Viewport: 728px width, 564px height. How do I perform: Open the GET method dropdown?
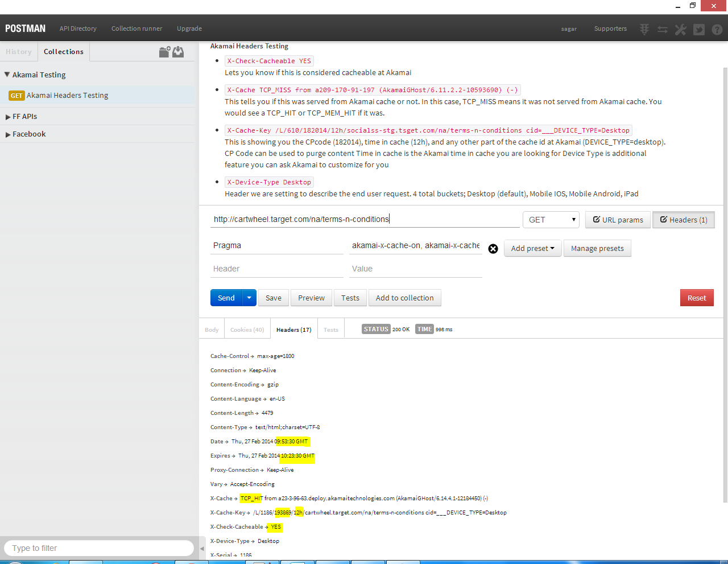pyautogui.click(x=551, y=220)
